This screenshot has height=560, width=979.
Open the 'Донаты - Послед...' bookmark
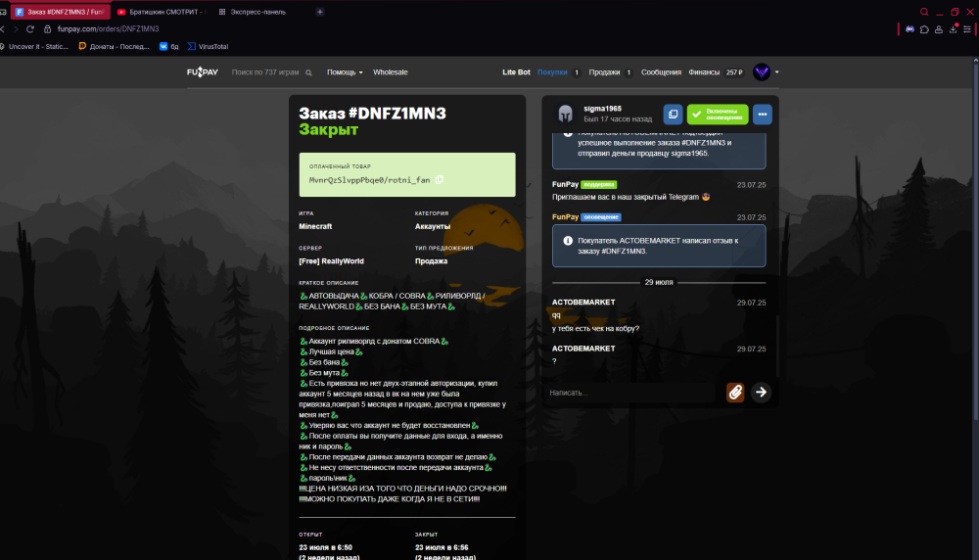[x=115, y=46]
